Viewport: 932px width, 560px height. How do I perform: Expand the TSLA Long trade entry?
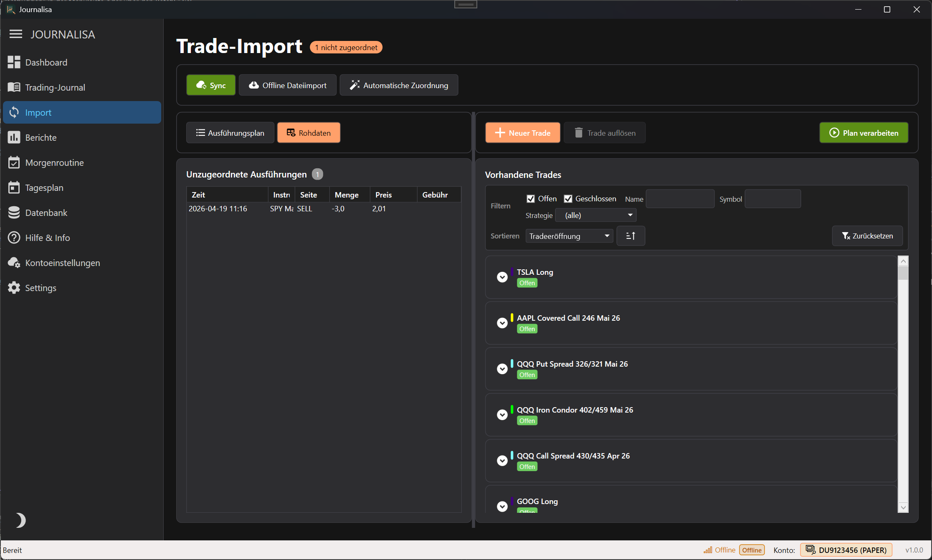tap(502, 277)
